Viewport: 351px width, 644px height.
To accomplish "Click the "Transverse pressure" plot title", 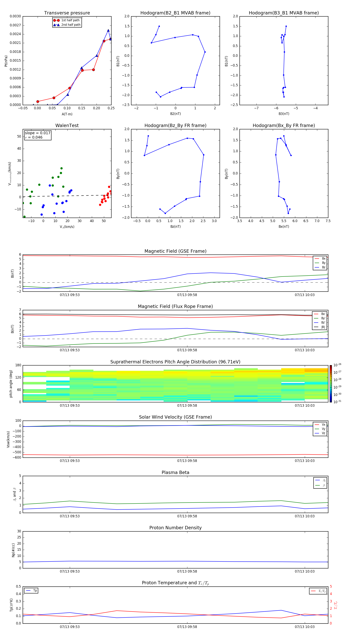I will pos(67,13).
